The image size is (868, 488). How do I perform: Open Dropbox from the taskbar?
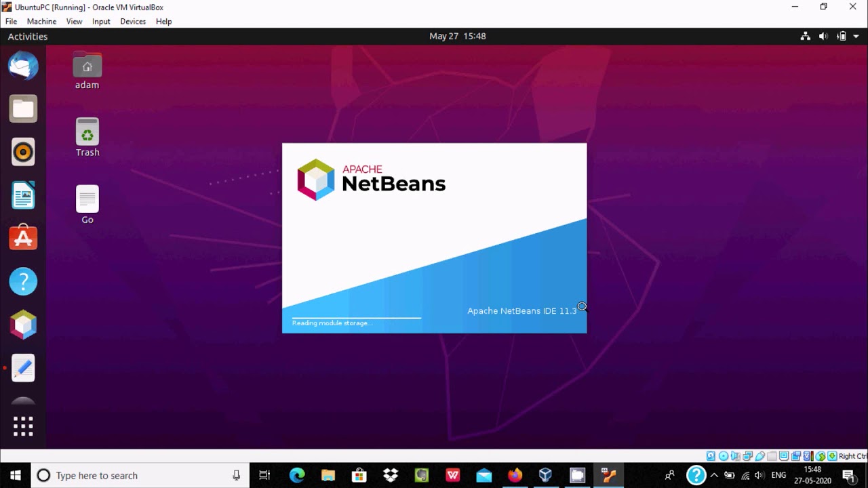[391, 475]
